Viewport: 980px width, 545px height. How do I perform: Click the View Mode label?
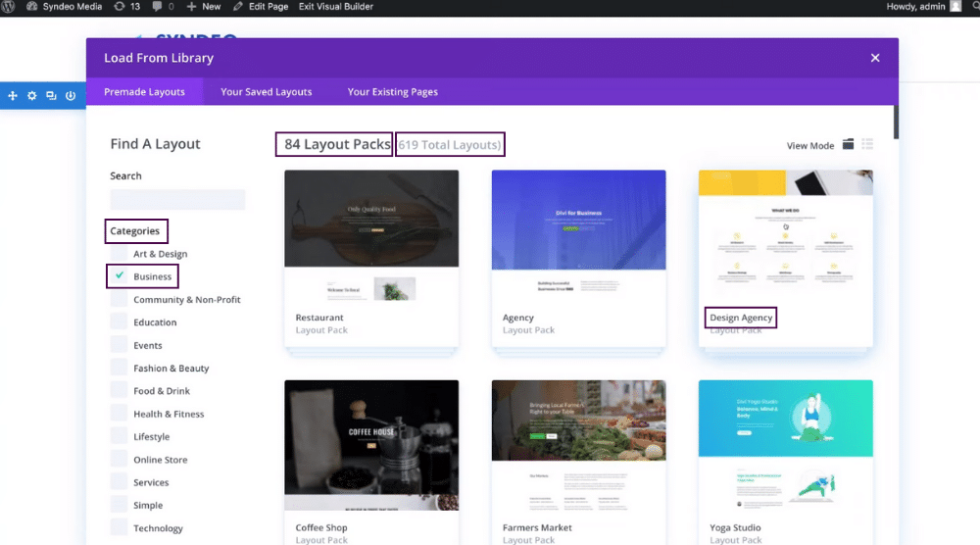[x=810, y=146]
